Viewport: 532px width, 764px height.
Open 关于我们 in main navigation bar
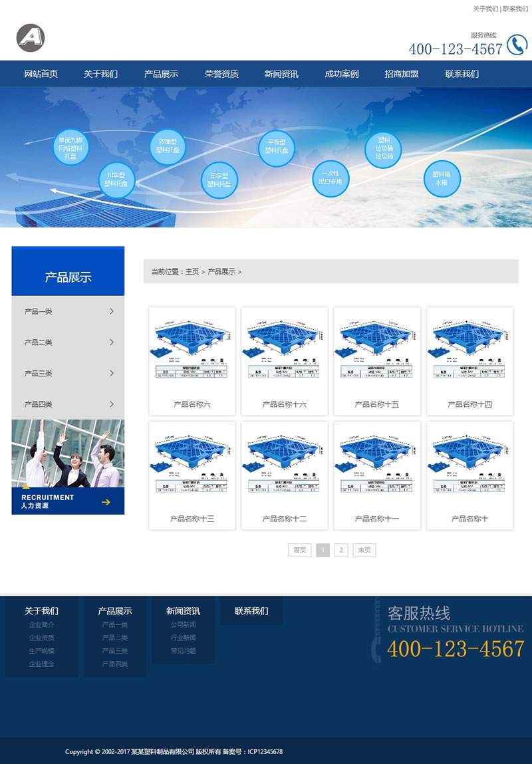tap(101, 74)
